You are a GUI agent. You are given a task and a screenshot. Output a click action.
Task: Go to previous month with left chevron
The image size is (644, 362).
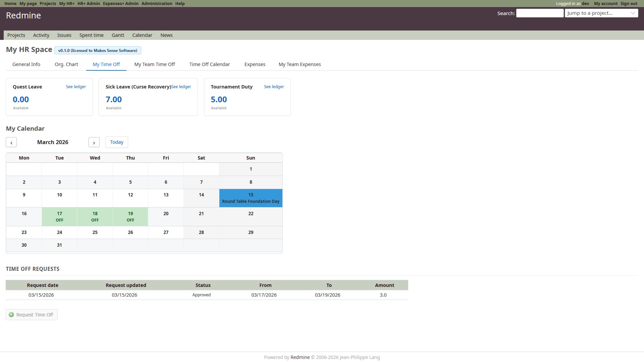pyautogui.click(x=11, y=142)
